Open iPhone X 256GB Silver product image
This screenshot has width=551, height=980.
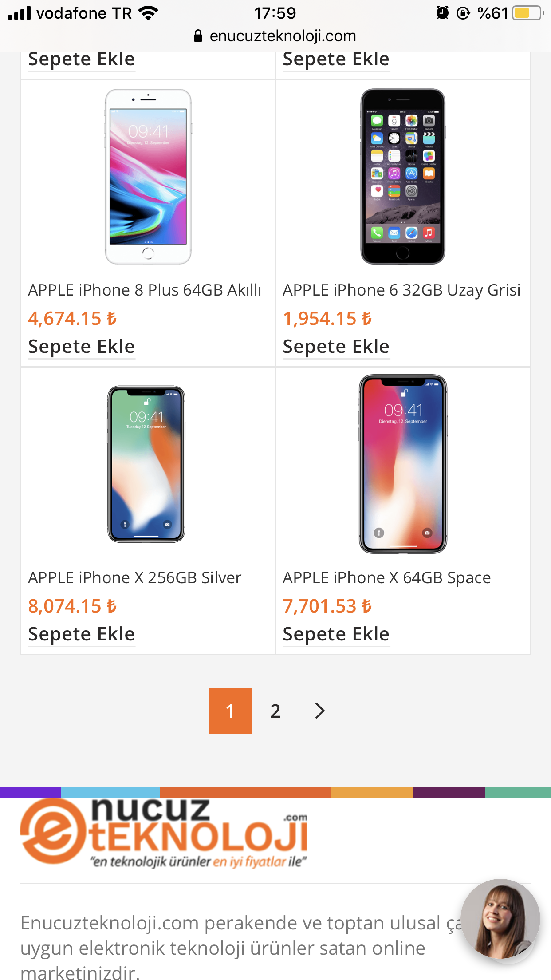[146, 464]
